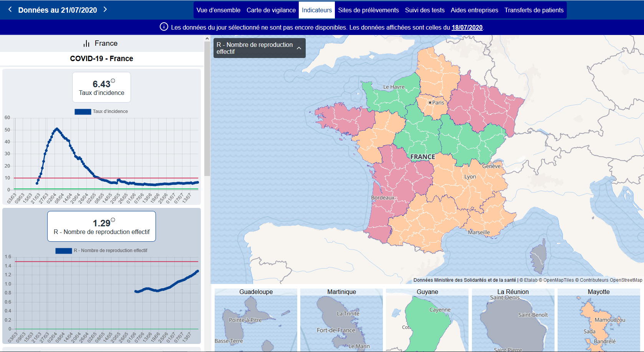Open the Vue d'ensemble tab
Viewport: 644px width, 352px height.
click(x=218, y=10)
